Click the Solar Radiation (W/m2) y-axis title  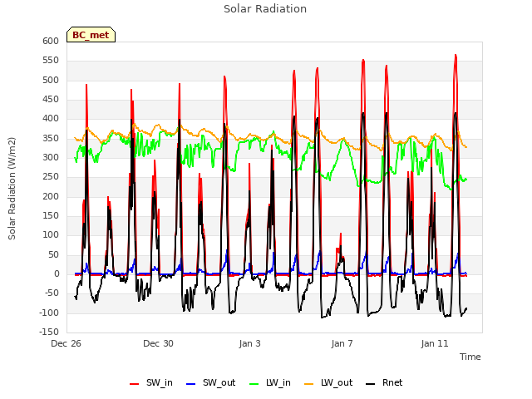pyautogui.click(x=12, y=189)
